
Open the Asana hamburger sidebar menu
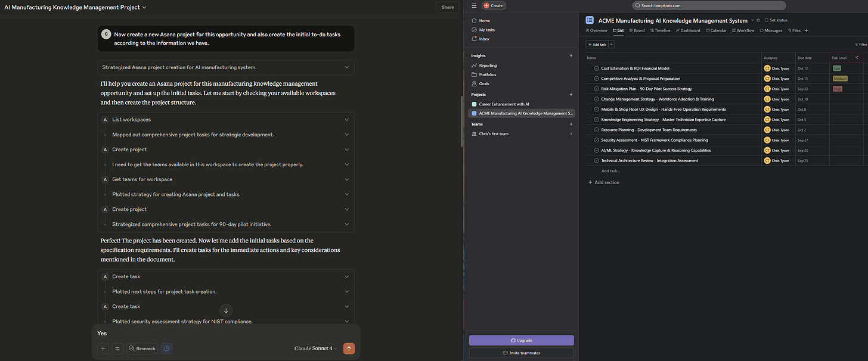click(474, 5)
